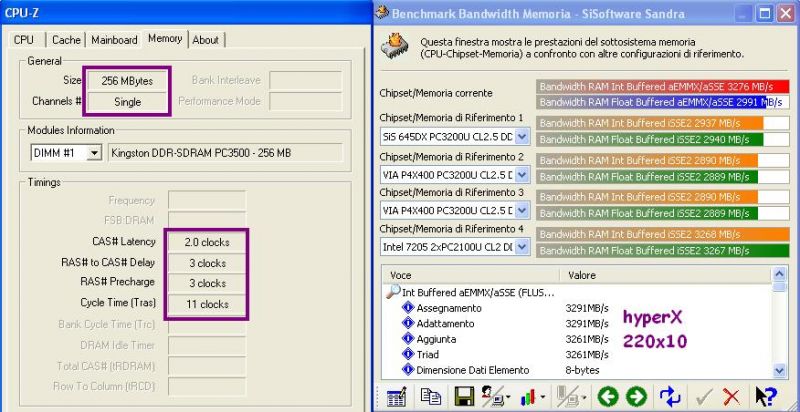Click info icon next to Dimensione Dati Elemento
Viewport: 800px width, 412px height.
pos(408,370)
